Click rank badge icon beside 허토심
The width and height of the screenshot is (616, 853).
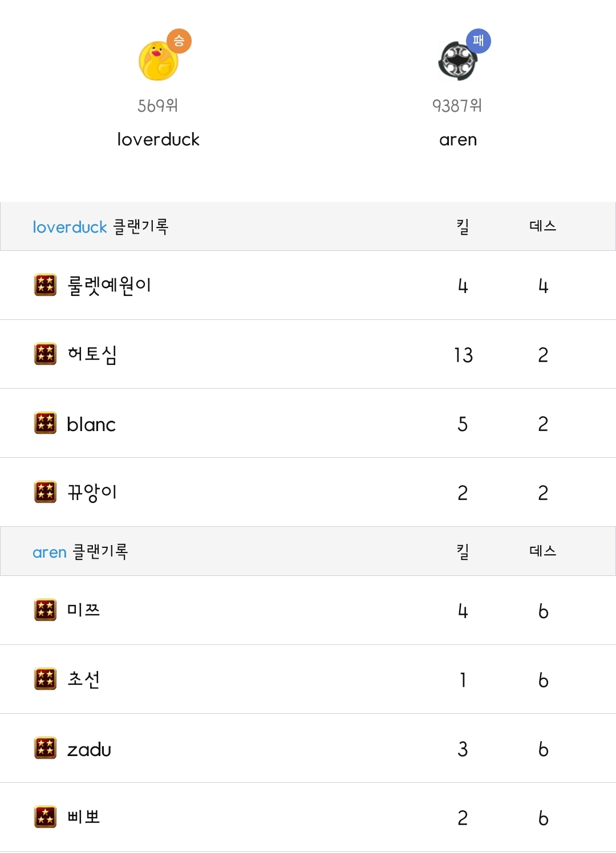45,354
